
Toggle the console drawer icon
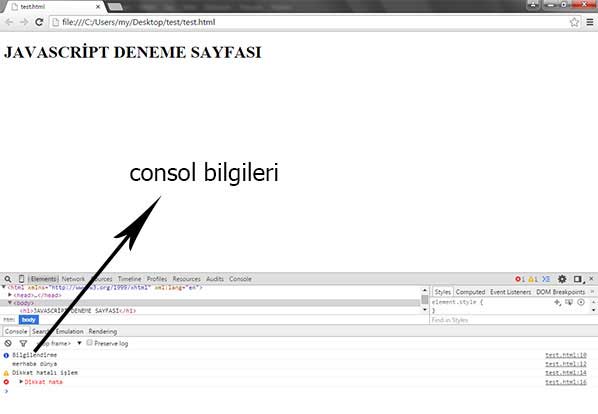(546, 279)
